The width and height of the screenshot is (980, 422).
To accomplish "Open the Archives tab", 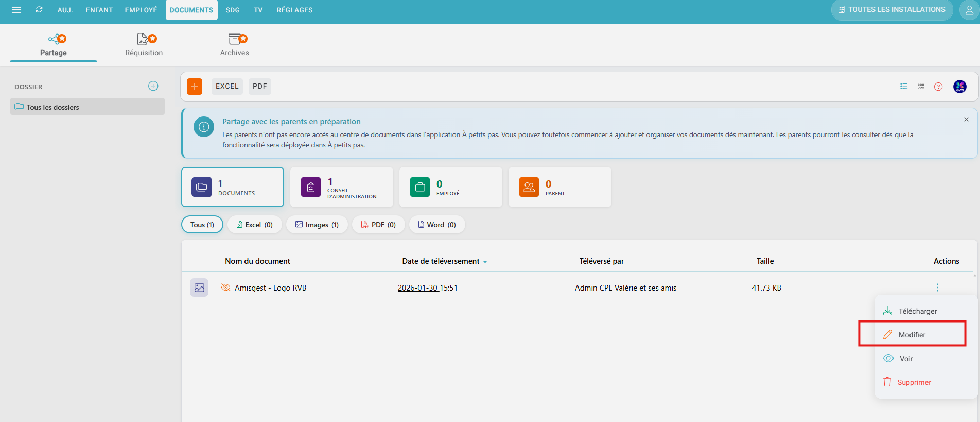I will click(x=235, y=45).
